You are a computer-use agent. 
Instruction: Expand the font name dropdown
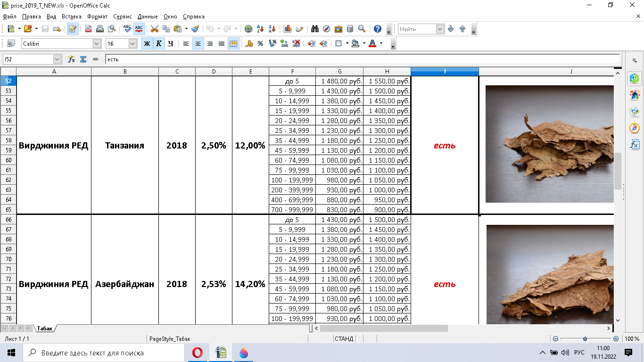tap(97, 43)
